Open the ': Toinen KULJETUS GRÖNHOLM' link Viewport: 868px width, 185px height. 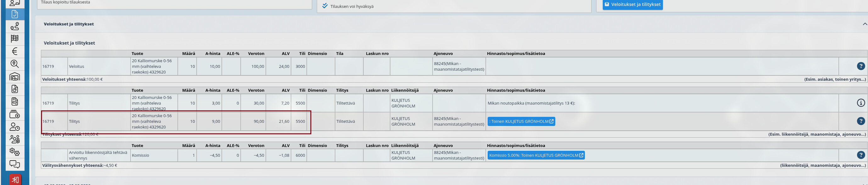pyautogui.click(x=521, y=122)
